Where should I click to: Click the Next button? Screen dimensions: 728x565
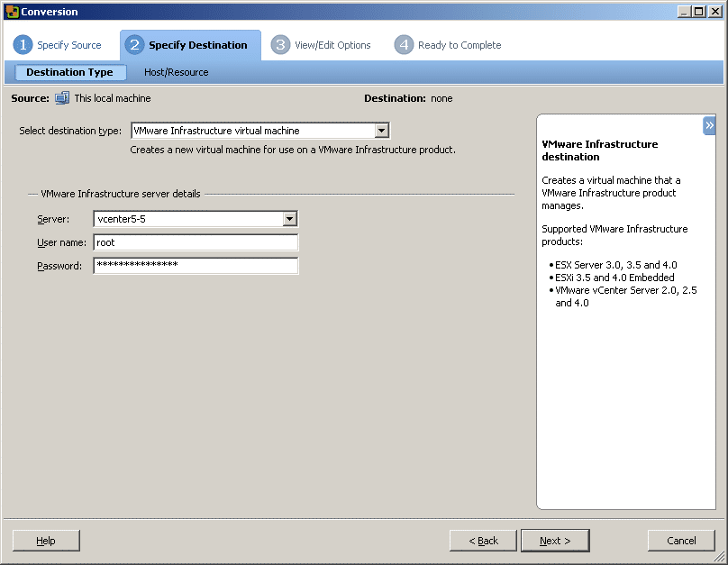coord(555,541)
